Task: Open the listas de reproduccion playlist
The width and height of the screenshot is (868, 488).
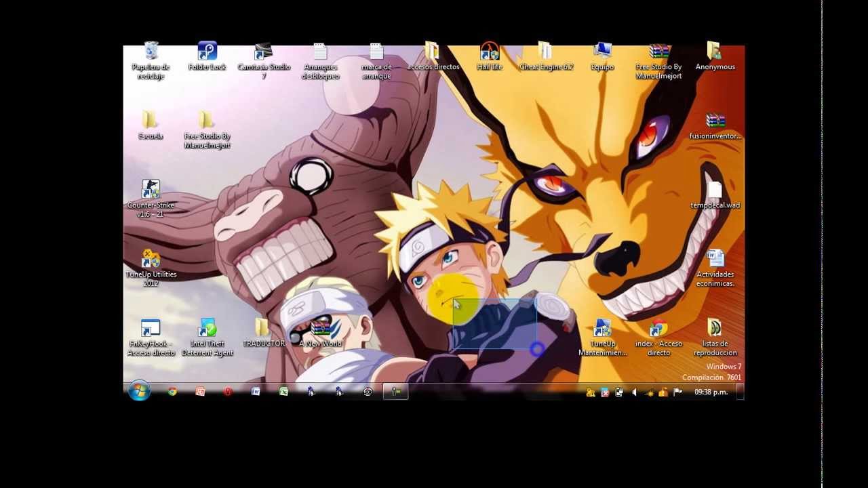Action: click(715, 337)
